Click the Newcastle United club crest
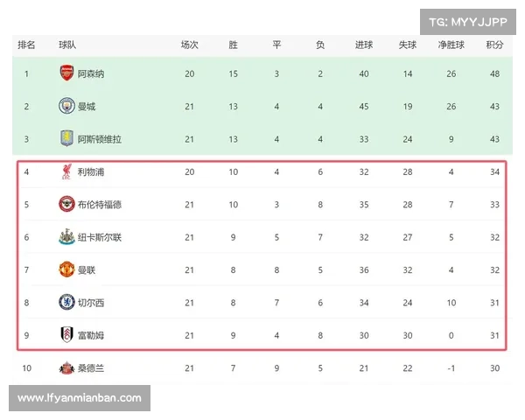Screen dimensions: 525x420 click(67, 236)
